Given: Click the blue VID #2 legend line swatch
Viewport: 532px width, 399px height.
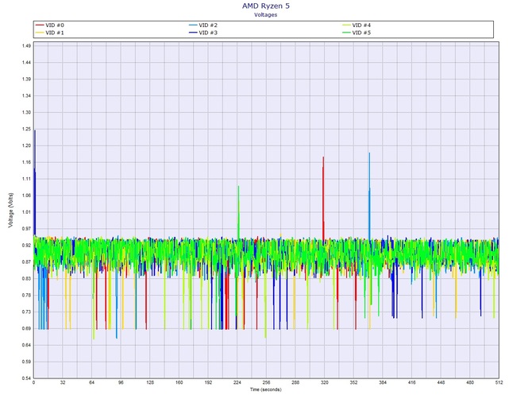Looking at the screenshot, I should [193, 25].
